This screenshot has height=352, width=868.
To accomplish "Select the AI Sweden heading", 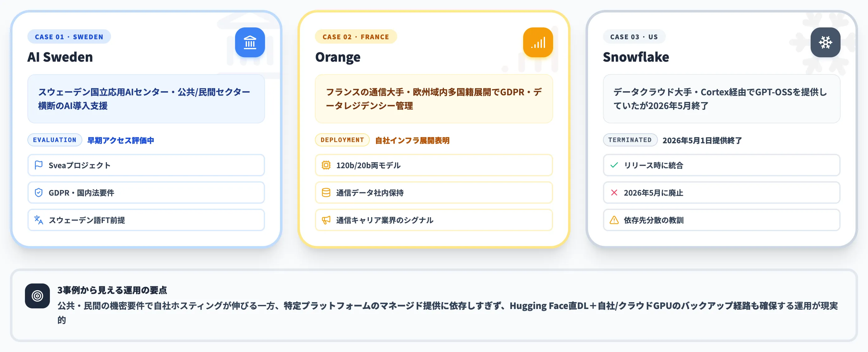I will tap(60, 57).
